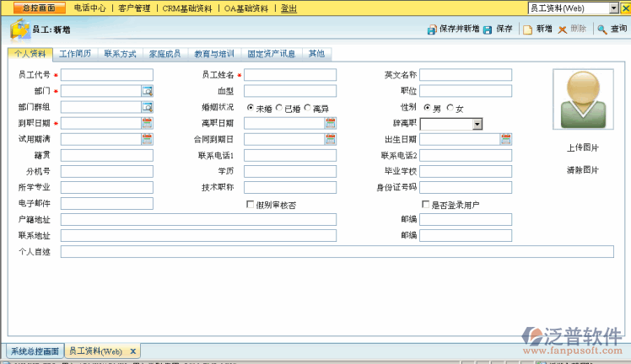Open the CRM基础资料 menu
Image resolution: width=631 pixels, height=364 pixels.
click(187, 8)
